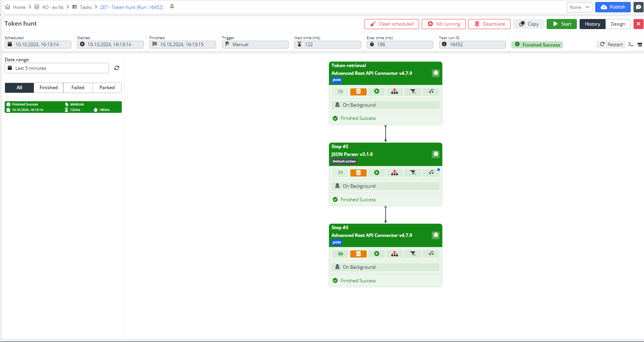Open the hierarchy tree icon in Step #3
This screenshot has width=644, height=342.
pyautogui.click(x=394, y=254)
